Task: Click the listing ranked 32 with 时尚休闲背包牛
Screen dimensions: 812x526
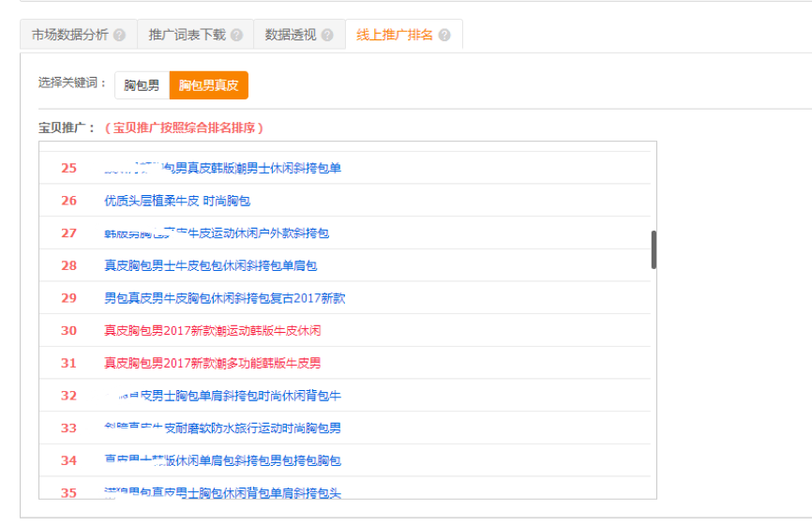Action: 225,396
